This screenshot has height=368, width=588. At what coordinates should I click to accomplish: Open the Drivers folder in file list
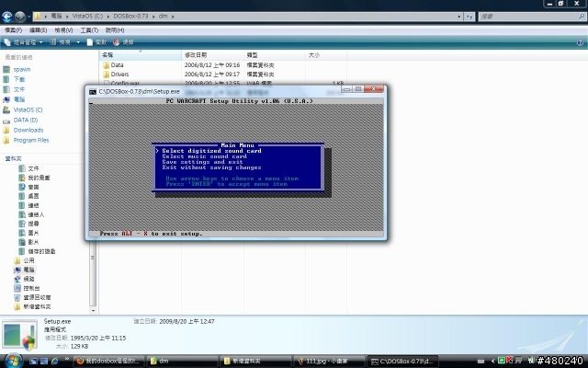[119, 75]
